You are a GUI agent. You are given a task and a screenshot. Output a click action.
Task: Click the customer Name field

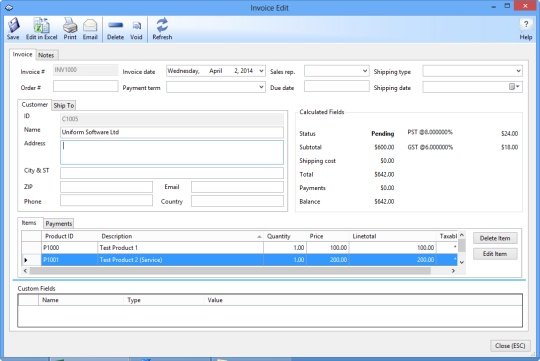click(172, 132)
